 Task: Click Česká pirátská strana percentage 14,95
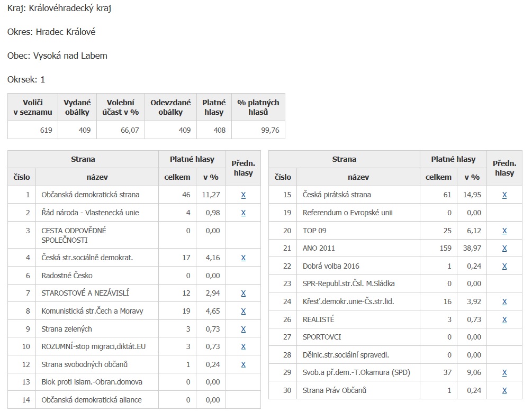472,195
